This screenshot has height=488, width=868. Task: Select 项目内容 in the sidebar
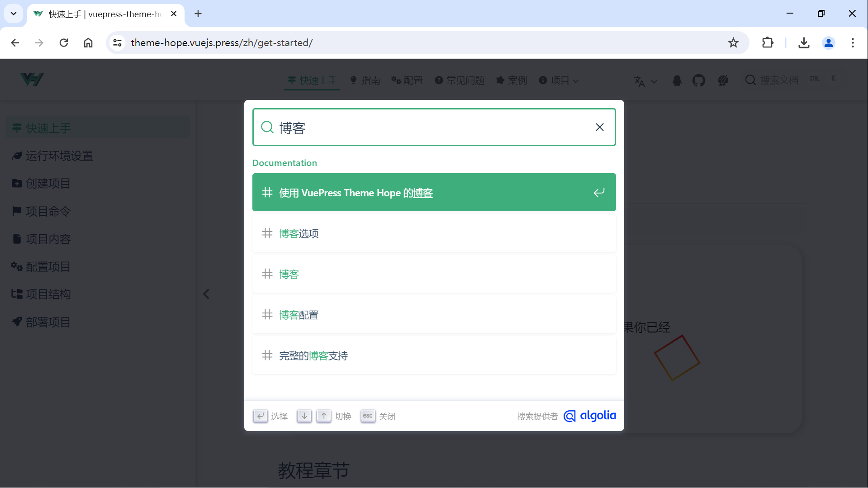pos(98,239)
